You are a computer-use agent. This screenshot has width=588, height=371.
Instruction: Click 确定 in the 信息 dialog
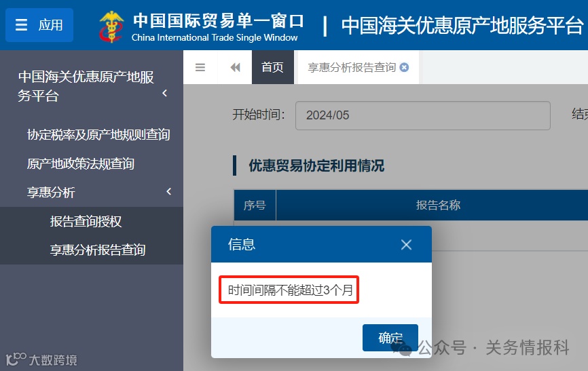tap(390, 338)
